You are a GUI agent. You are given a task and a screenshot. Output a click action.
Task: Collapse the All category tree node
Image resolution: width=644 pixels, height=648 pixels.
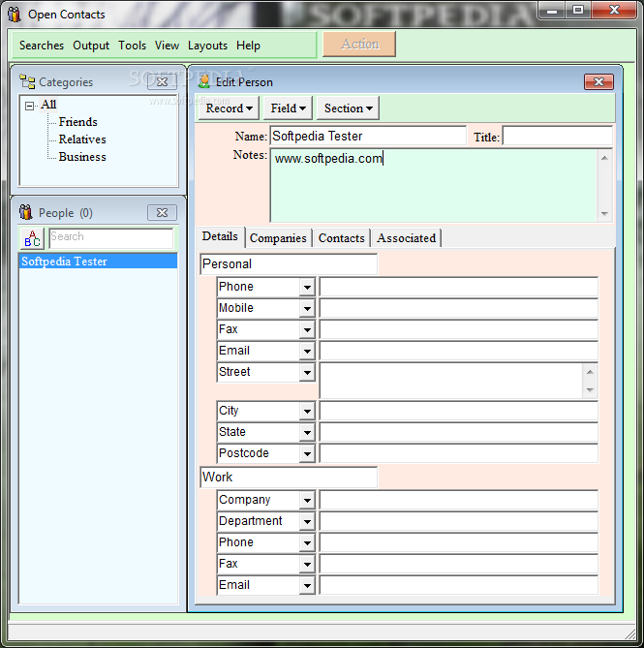coord(29,106)
